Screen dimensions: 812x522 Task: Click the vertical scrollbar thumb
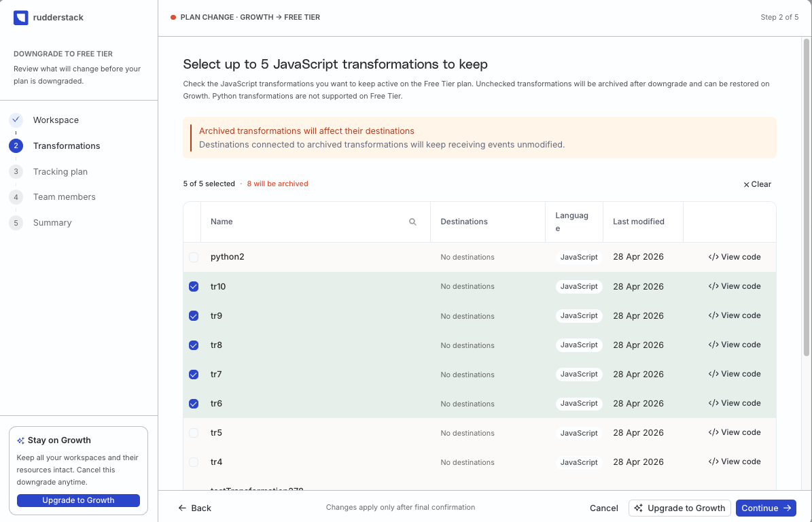coord(807,197)
